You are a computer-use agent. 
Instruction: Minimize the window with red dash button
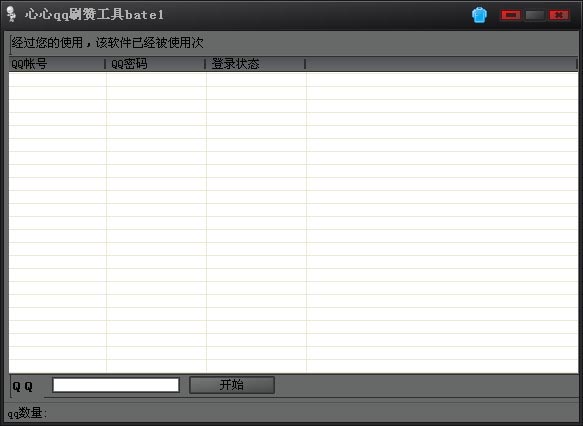(x=511, y=15)
